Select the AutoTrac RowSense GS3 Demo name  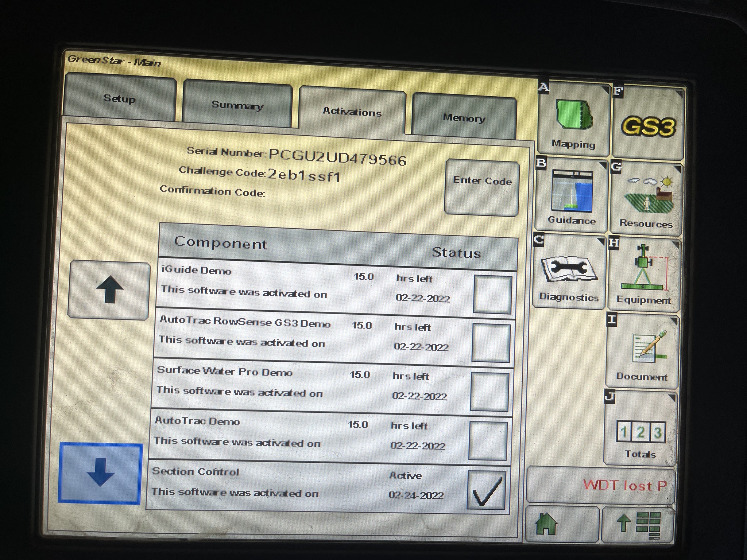[245, 322]
